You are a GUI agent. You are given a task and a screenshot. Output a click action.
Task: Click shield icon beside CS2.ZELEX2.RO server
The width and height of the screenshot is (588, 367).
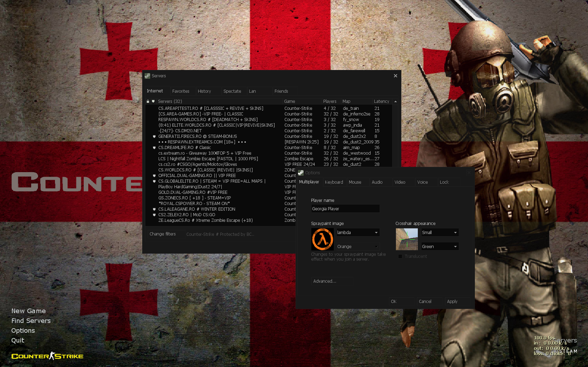pos(154,215)
